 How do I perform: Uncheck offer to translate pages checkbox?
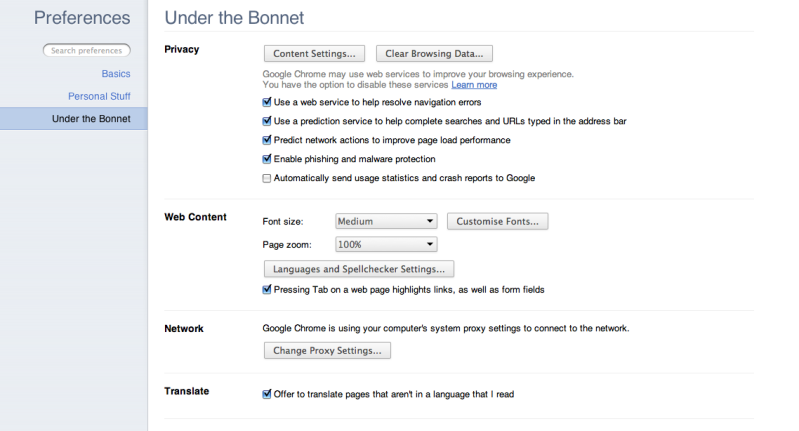(x=267, y=394)
